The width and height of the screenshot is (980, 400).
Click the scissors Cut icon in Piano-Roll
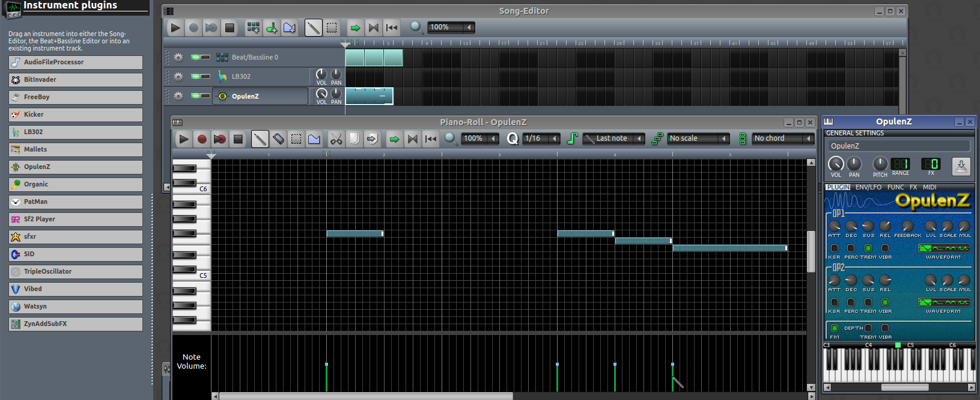[x=336, y=139]
